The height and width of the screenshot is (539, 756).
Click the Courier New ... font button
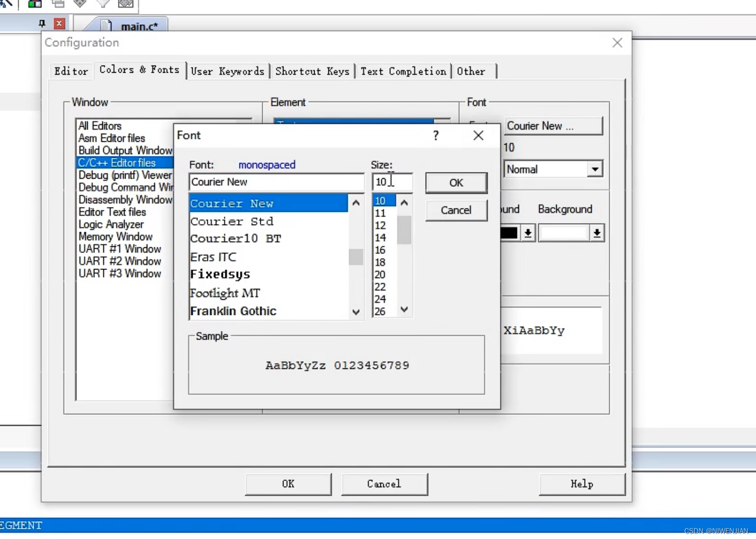[553, 126]
